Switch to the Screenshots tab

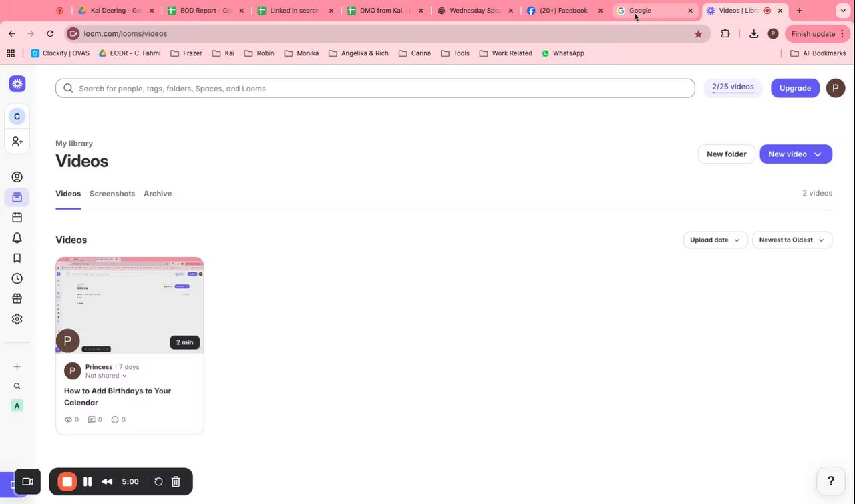pos(112,194)
